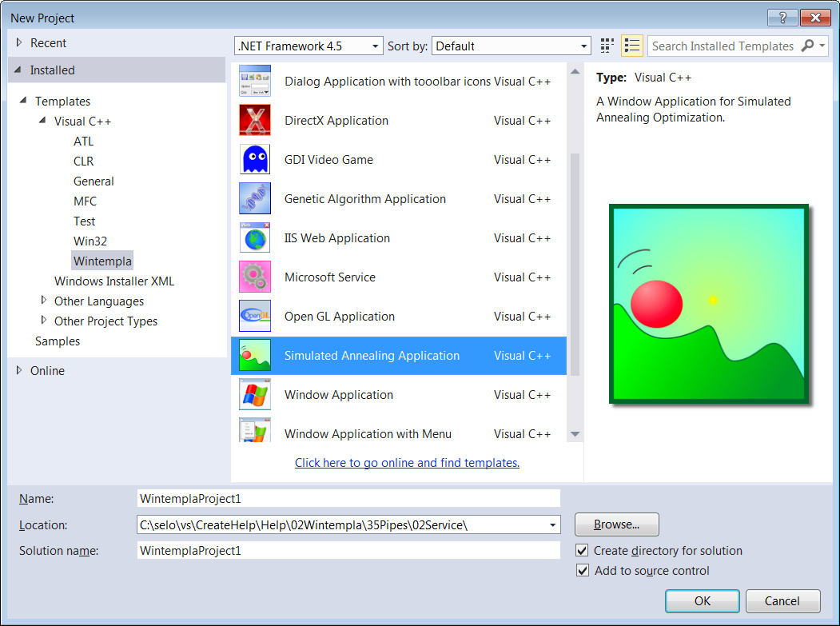Click the Solution name input field

(x=348, y=550)
